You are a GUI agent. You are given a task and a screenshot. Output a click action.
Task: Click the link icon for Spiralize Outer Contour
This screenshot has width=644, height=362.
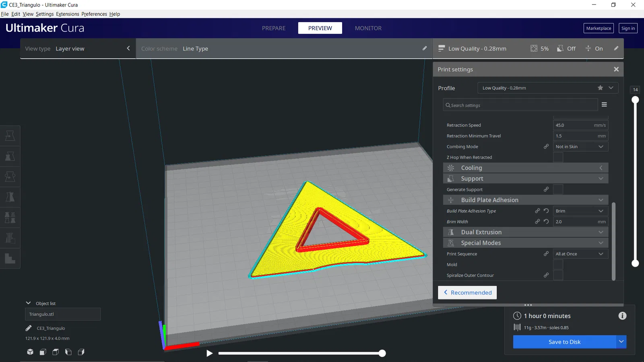[x=546, y=275]
